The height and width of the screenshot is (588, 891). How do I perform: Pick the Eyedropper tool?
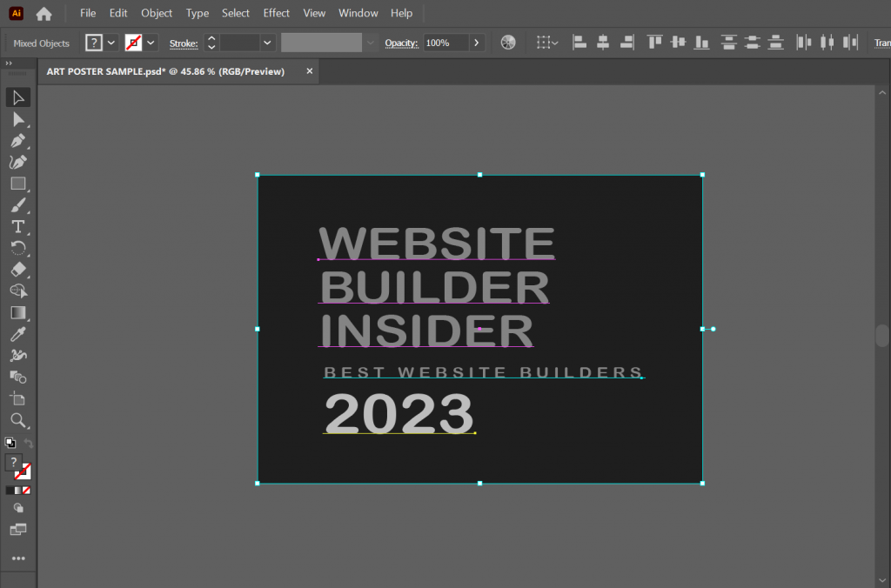pos(19,334)
